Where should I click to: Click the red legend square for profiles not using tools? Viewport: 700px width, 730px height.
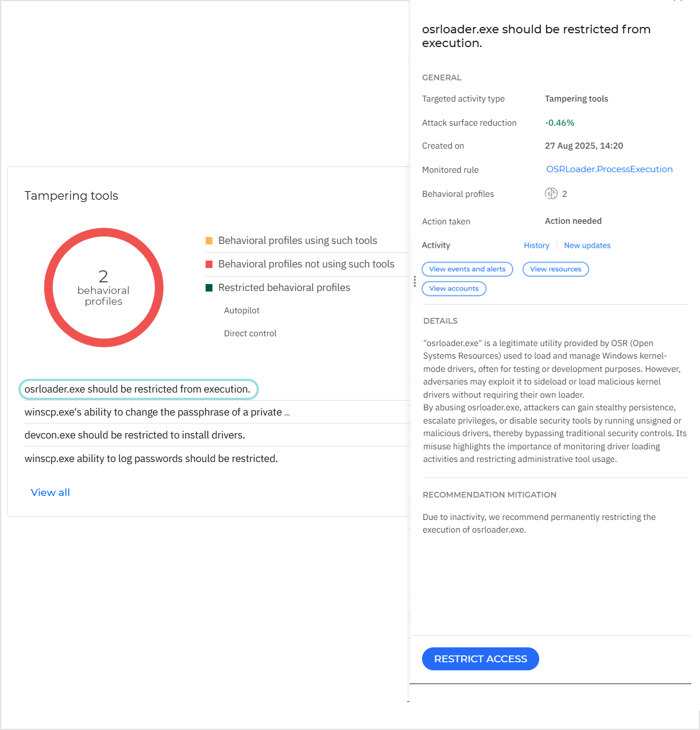pos(209,264)
